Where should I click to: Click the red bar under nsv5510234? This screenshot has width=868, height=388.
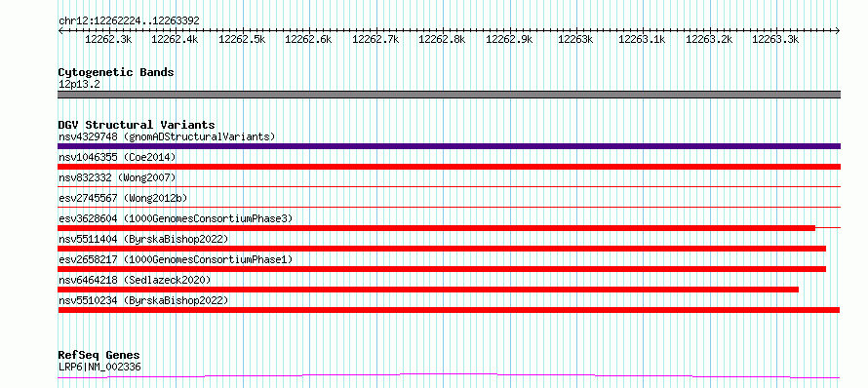pyautogui.click(x=449, y=310)
